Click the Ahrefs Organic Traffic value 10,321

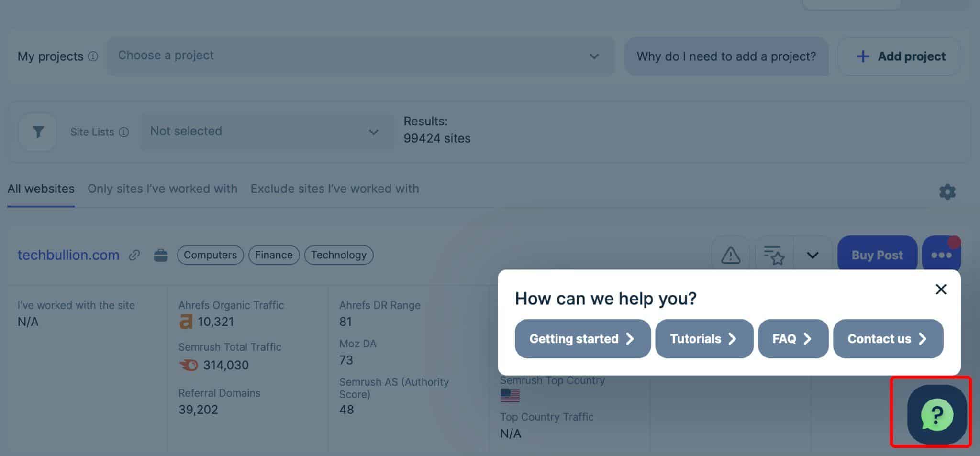216,322
